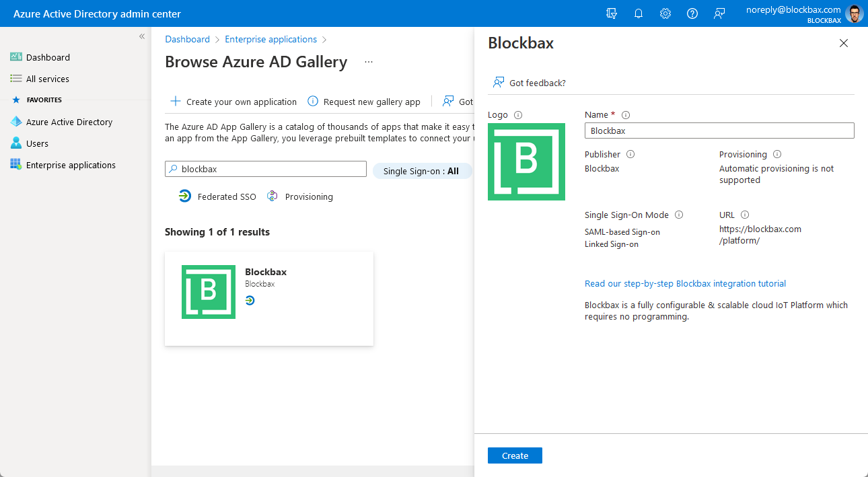Open the Blockbax integration tutorial link
This screenshot has width=868, height=477.
(x=684, y=283)
